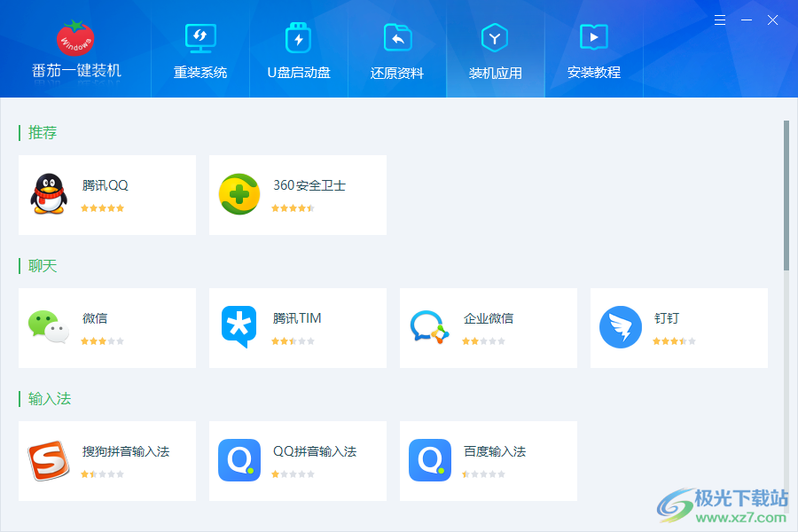This screenshot has width=798, height=532.
Task: Open the hamburger menu in the title bar
Action: click(x=720, y=20)
